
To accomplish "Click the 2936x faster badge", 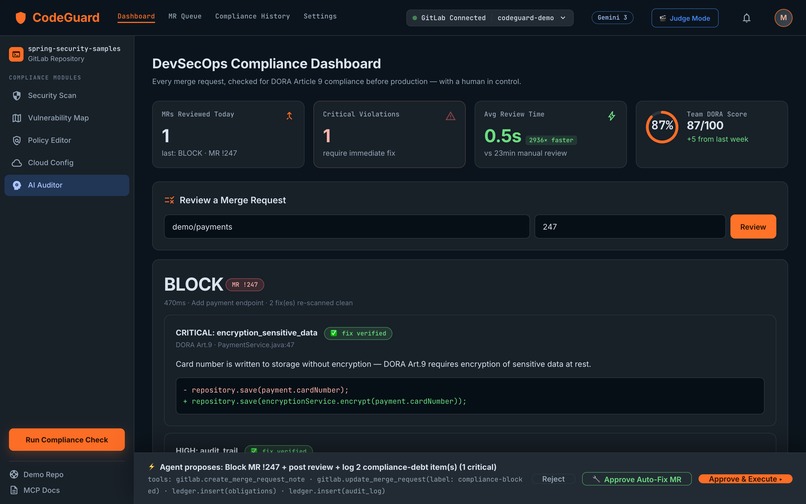I will 551,140.
